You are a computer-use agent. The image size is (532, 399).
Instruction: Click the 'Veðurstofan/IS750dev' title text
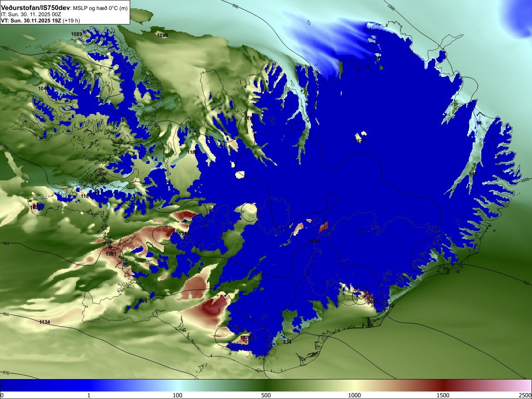pos(35,8)
